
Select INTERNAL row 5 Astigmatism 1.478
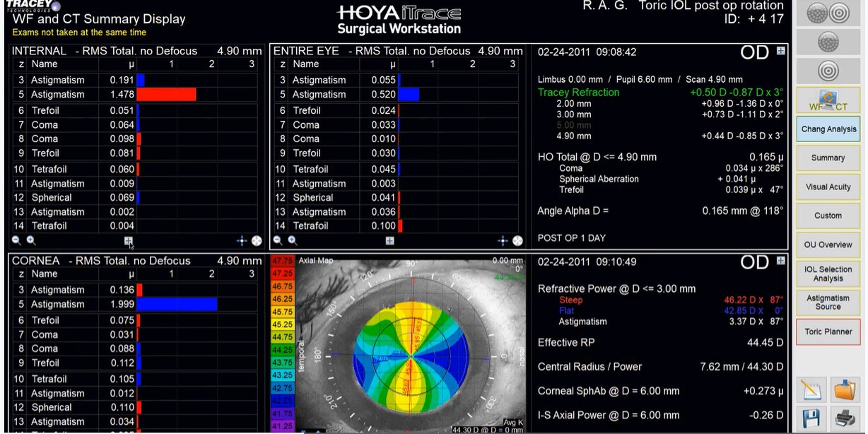135,95
